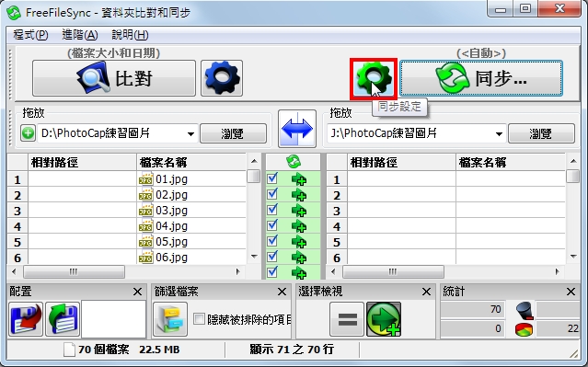Close the 篩選檔案 panel
588x367 pixels.
point(282,292)
